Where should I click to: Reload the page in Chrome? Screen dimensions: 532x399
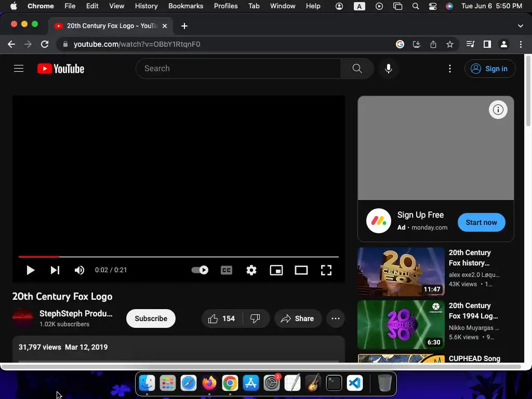(x=45, y=44)
